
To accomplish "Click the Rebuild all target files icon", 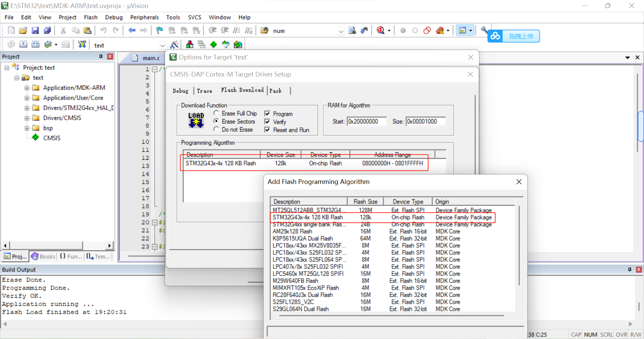I will coord(35,44).
